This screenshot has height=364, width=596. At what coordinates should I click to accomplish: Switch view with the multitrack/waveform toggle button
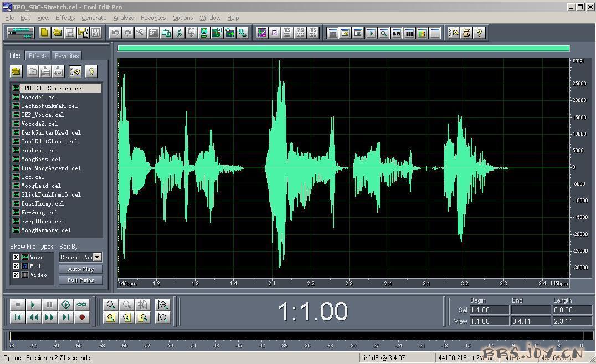coord(20,33)
